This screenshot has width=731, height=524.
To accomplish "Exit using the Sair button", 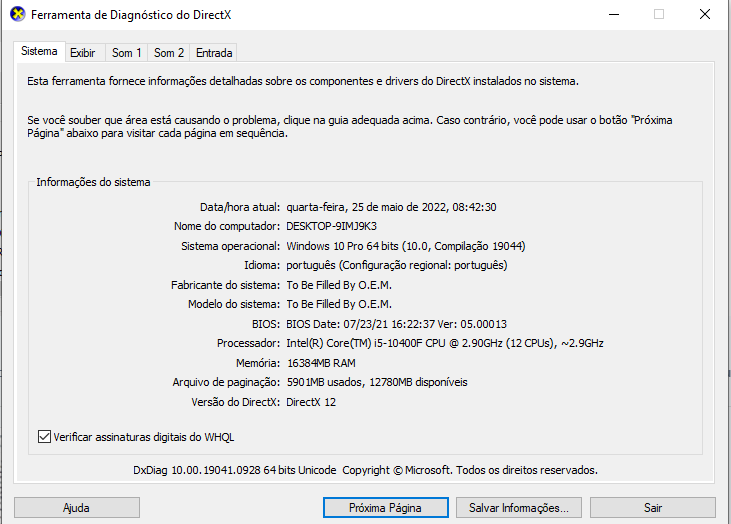I will pos(653,508).
